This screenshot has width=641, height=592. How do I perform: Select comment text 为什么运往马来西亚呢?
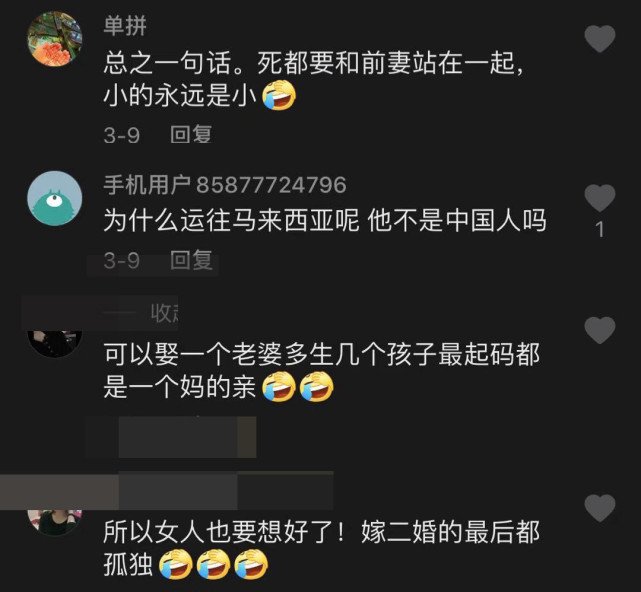click(231, 220)
